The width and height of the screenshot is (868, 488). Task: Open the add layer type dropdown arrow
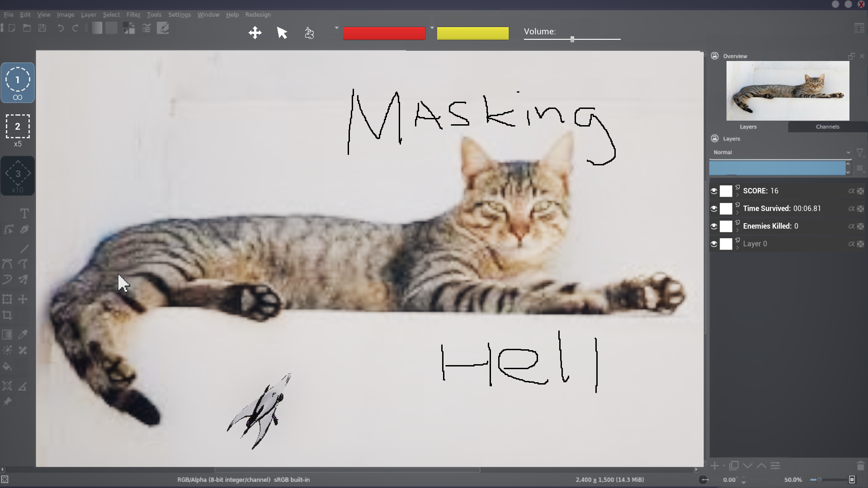pyautogui.click(x=724, y=466)
